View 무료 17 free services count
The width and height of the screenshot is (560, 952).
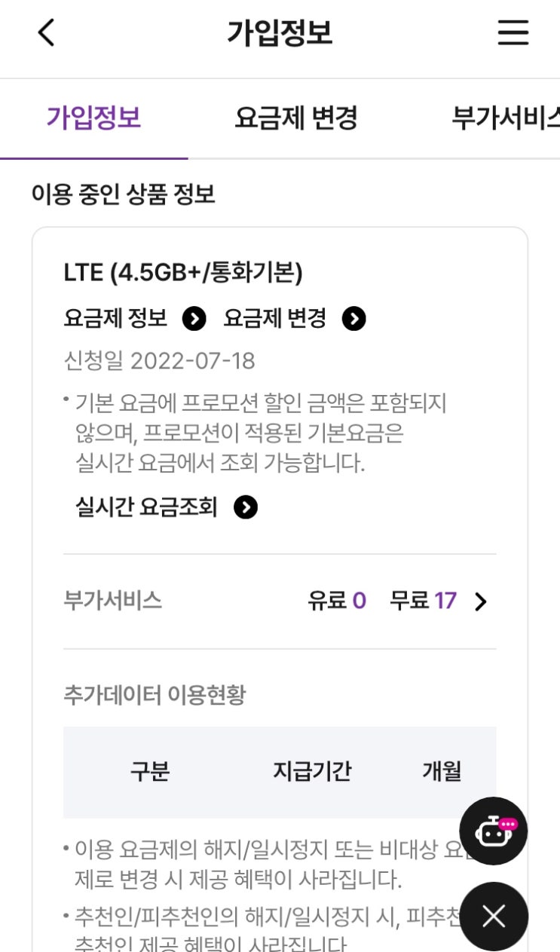point(424,601)
